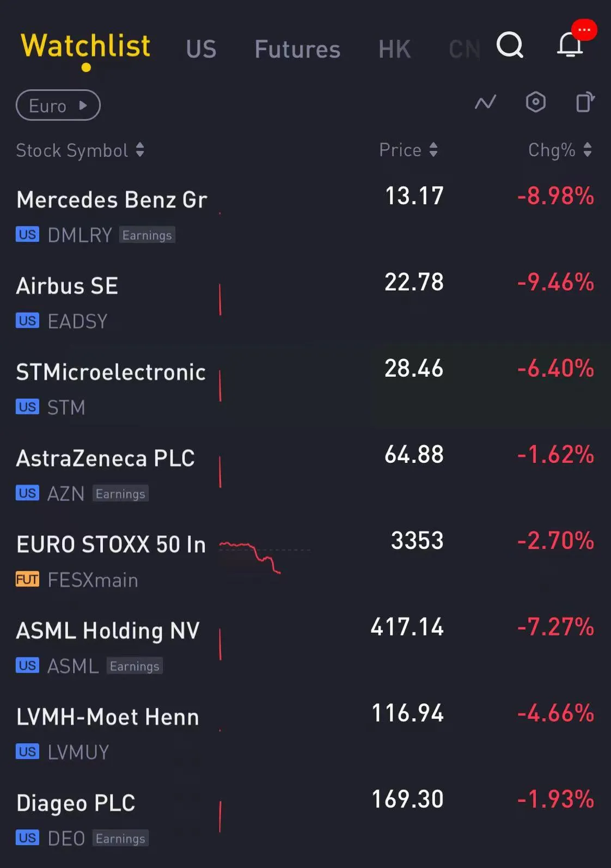Open the search magnifier icon
611x868 pixels.
point(510,45)
